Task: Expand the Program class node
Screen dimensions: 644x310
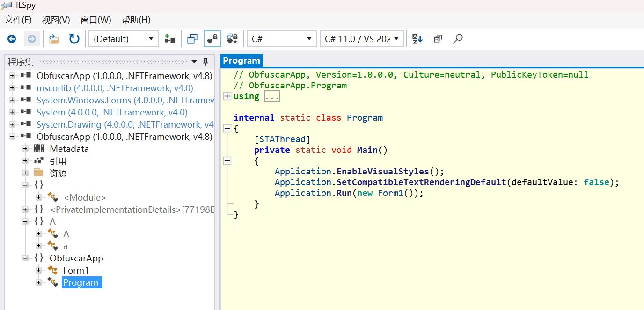Action: (x=39, y=282)
